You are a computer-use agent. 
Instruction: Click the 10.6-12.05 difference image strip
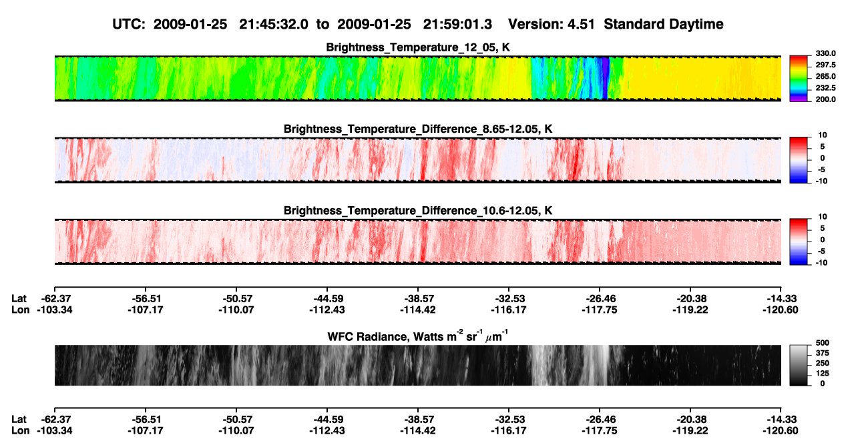[417, 242]
